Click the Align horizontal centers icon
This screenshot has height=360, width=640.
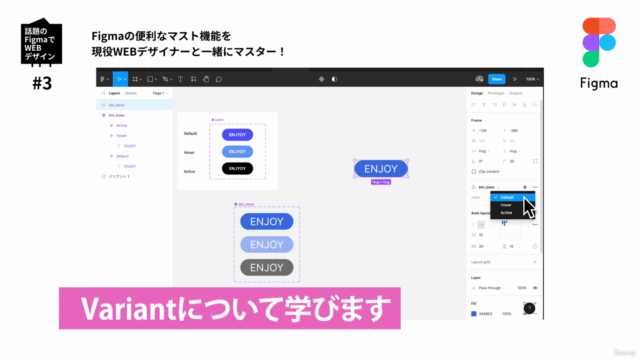tap(484, 105)
